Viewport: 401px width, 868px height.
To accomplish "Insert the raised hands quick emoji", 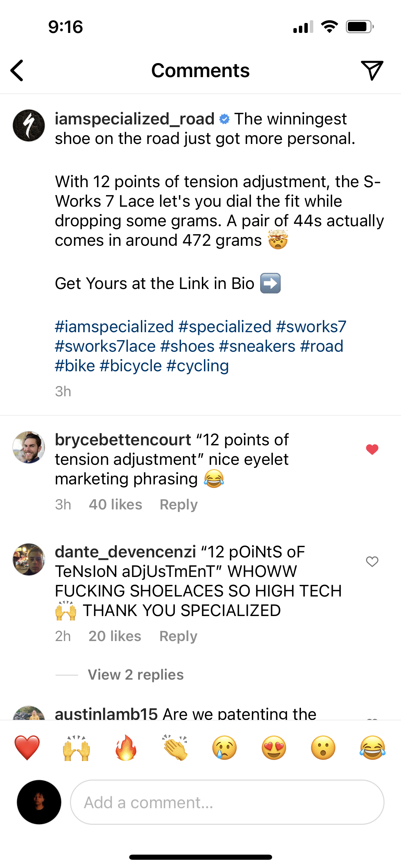I will point(76,748).
